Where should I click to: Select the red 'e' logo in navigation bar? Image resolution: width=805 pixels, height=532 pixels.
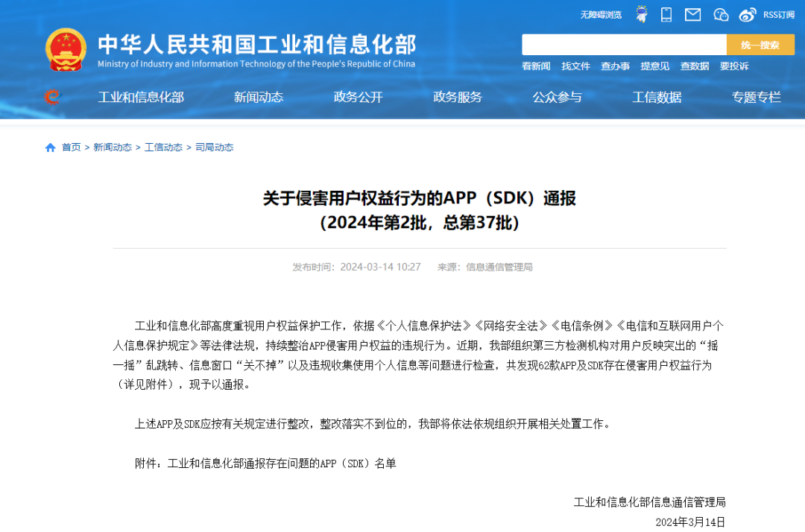click(x=52, y=97)
